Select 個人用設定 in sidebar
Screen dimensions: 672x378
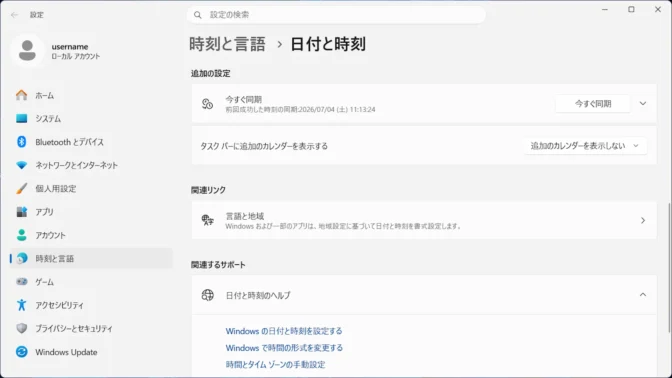(91, 189)
